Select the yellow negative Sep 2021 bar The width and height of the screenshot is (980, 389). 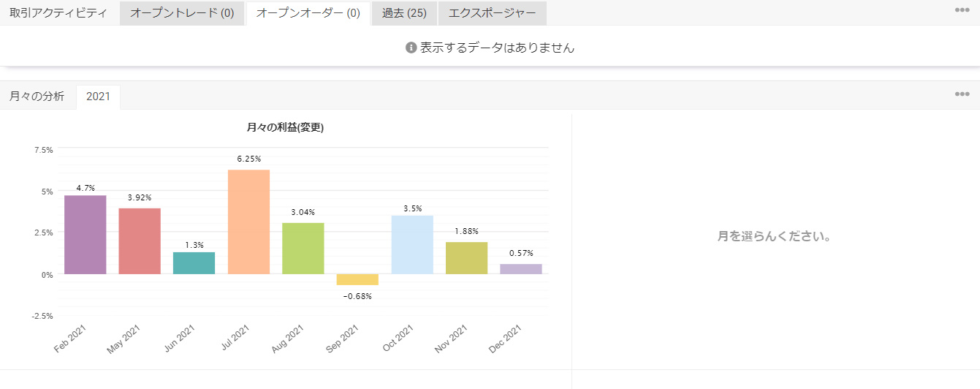(x=357, y=279)
